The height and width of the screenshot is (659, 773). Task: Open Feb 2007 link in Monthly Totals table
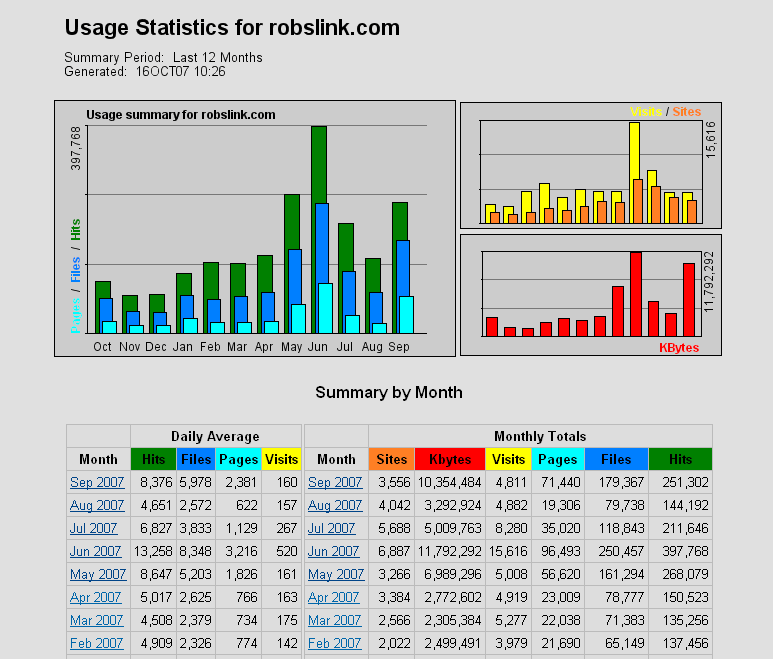click(x=335, y=643)
